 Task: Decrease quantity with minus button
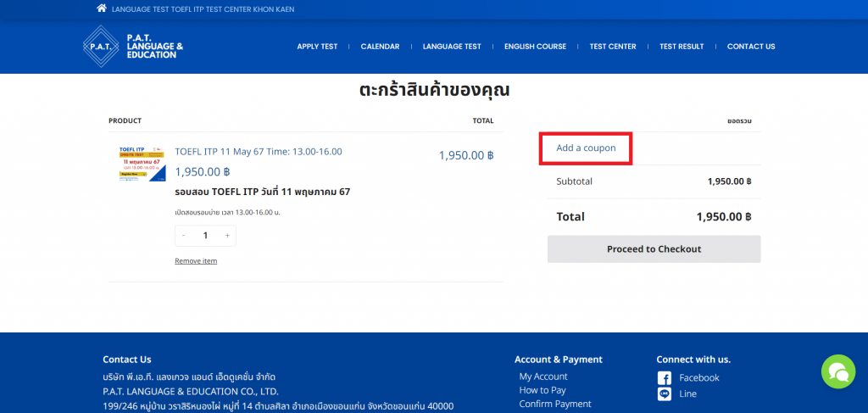coord(184,235)
